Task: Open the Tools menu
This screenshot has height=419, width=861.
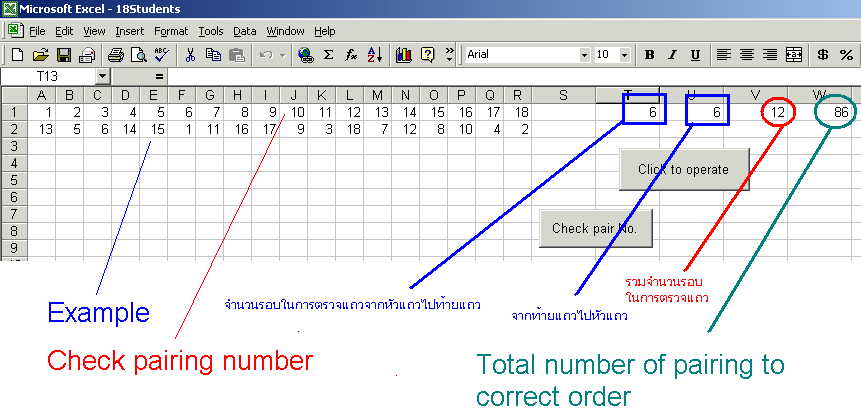Action: (211, 31)
